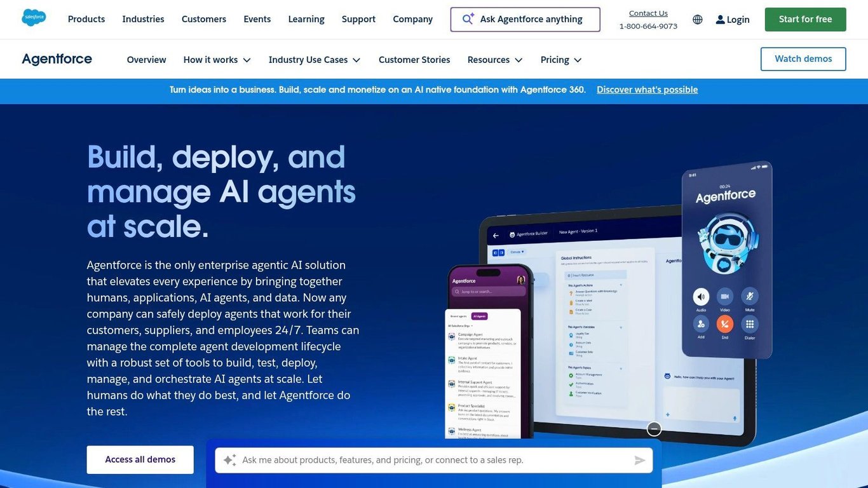Click the Agentforce brand title
The width and height of the screenshot is (868, 488).
(57, 59)
